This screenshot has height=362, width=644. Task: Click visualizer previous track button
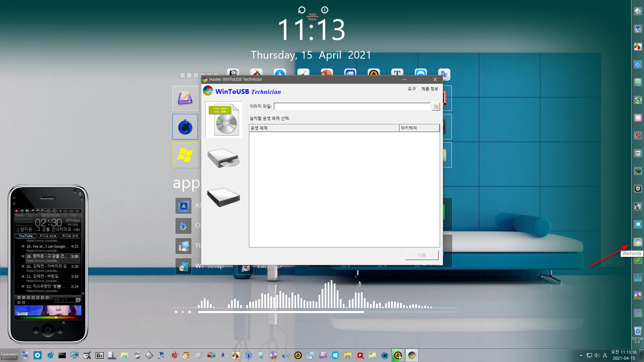point(176,312)
